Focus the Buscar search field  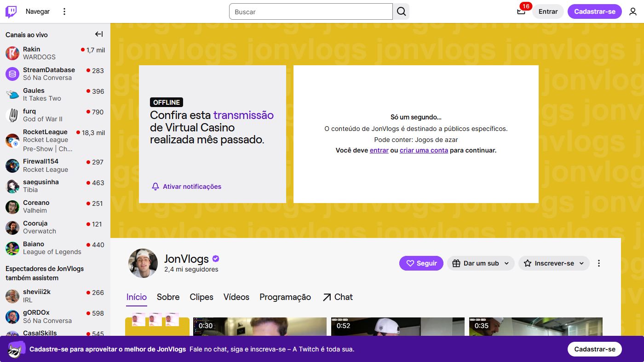point(311,11)
